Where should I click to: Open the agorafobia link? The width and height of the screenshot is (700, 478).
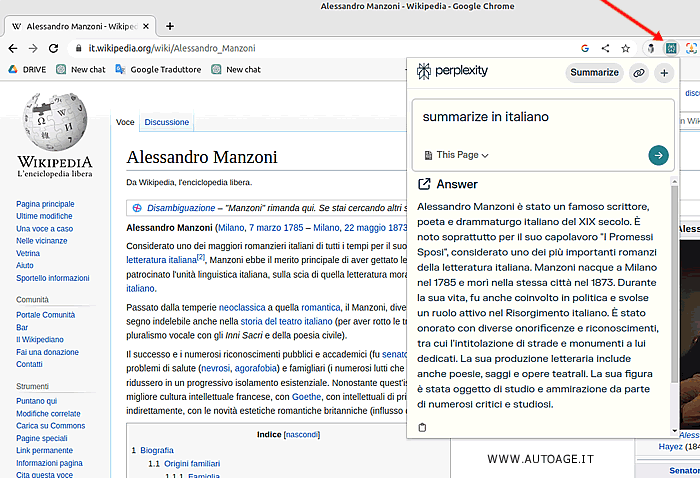(x=256, y=368)
